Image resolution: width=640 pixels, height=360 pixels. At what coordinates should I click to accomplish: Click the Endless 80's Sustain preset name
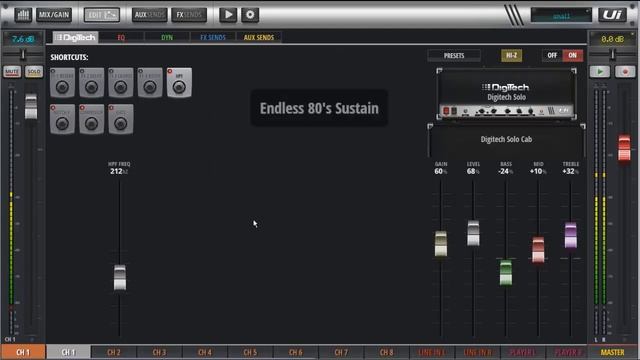319,108
